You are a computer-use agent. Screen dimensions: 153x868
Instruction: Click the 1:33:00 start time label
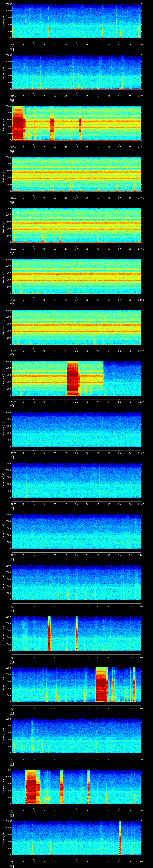click(x=12, y=606)
